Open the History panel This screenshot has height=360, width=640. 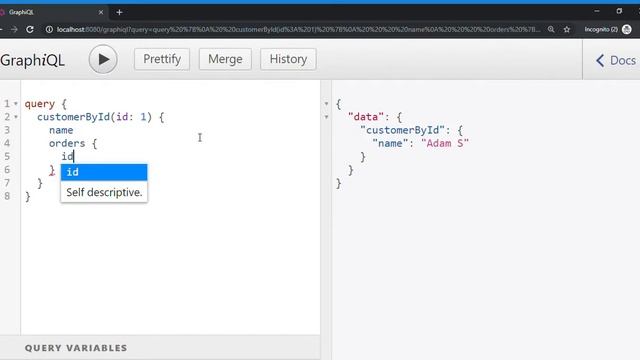pos(288,59)
